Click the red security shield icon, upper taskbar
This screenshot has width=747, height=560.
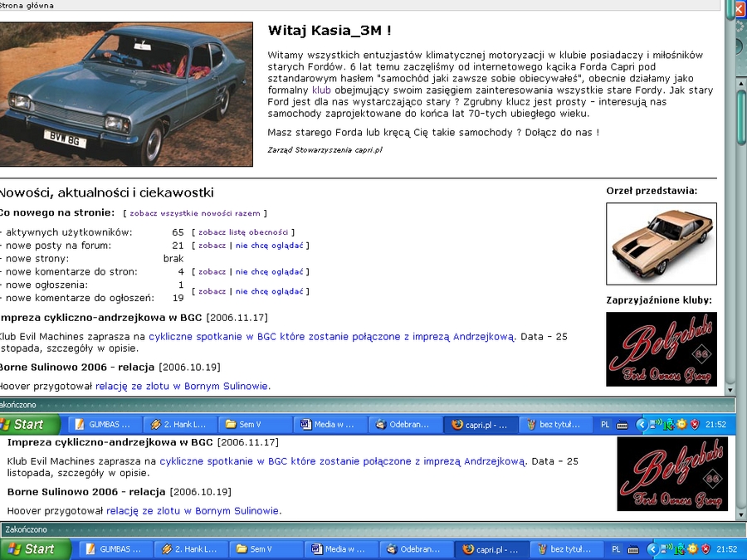(695, 424)
